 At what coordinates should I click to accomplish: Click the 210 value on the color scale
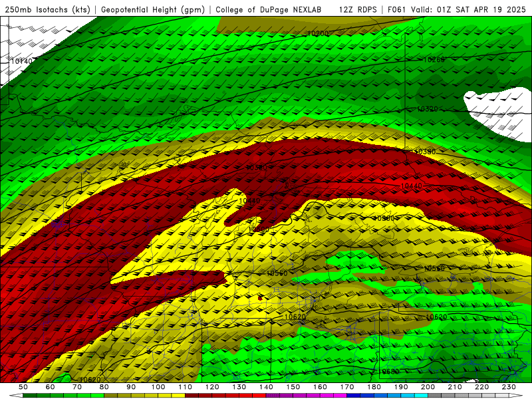coord(455,387)
